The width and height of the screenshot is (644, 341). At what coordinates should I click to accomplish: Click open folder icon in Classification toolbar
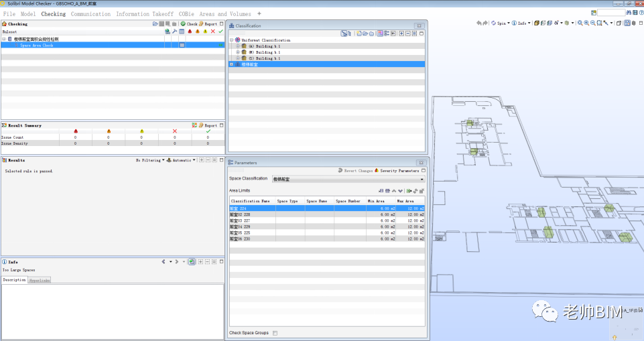click(x=365, y=33)
